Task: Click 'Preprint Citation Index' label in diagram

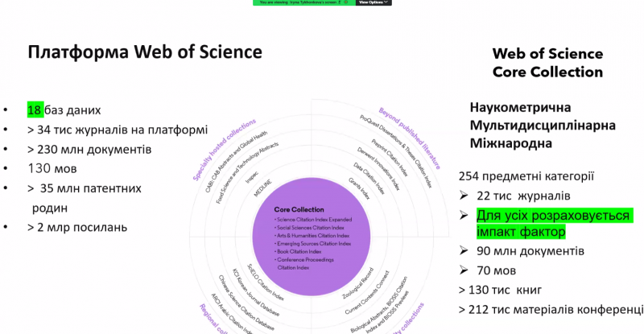Action: click(390, 158)
